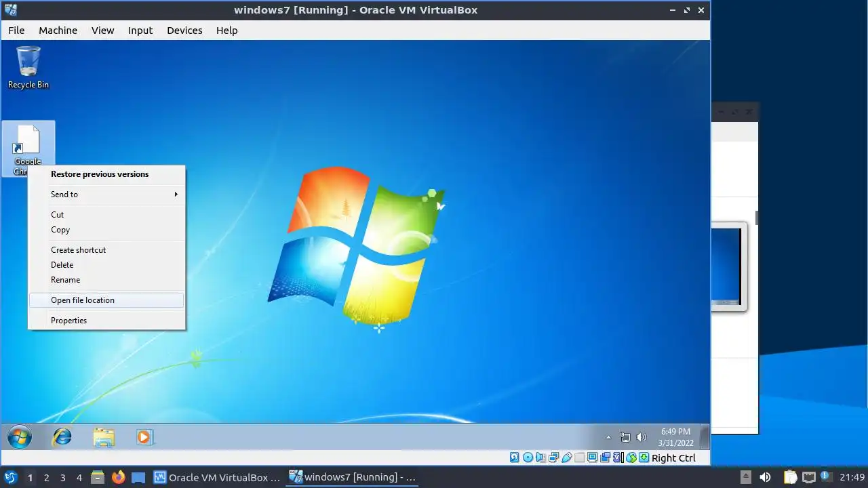The height and width of the screenshot is (488, 868).
Task: Click VirtualBox USB devices indicator
Action: click(x=567, y=457)
